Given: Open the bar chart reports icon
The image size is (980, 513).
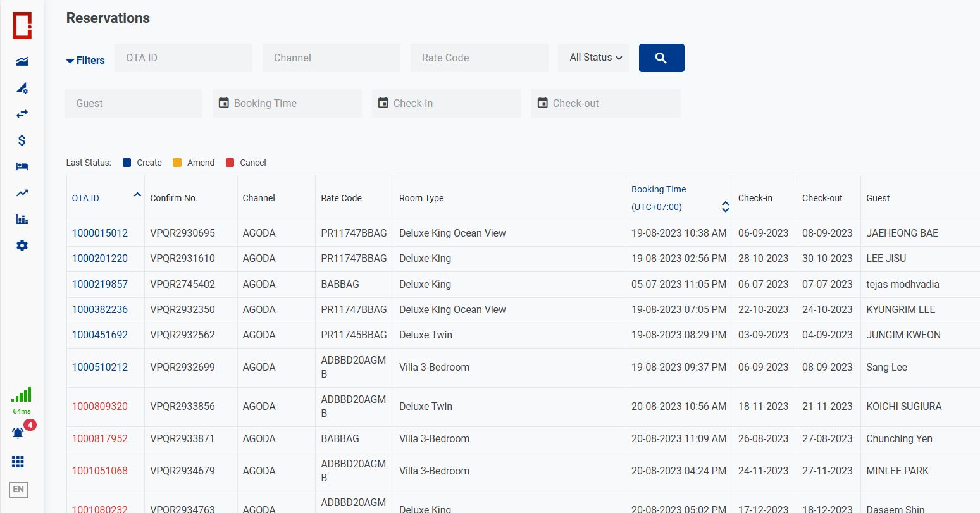Looking at the screenshot, I should pyautogui.click(x=22, y=219).
